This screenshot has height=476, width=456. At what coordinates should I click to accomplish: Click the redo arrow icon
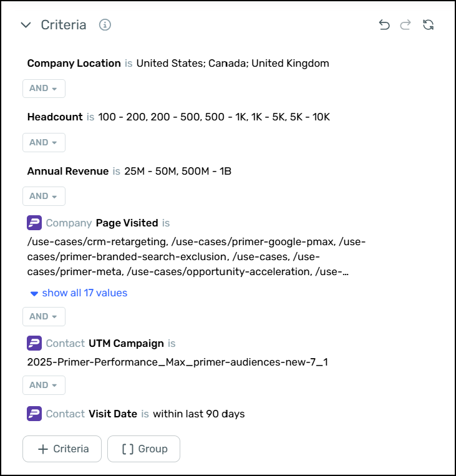(405, 25)
